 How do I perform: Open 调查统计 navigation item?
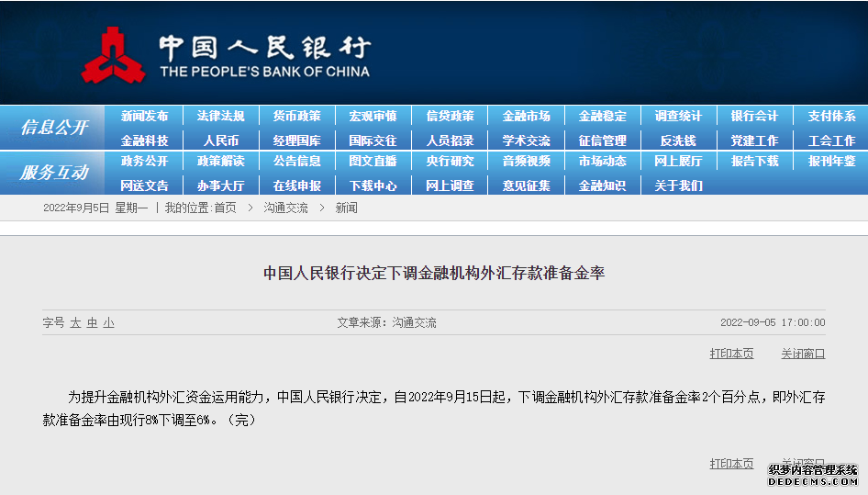click(678, 116)
